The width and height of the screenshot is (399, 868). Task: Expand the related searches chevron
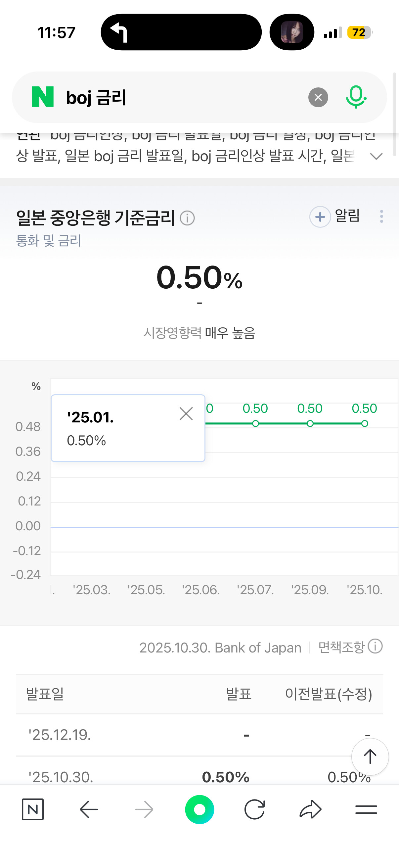(x=376, y=156)
